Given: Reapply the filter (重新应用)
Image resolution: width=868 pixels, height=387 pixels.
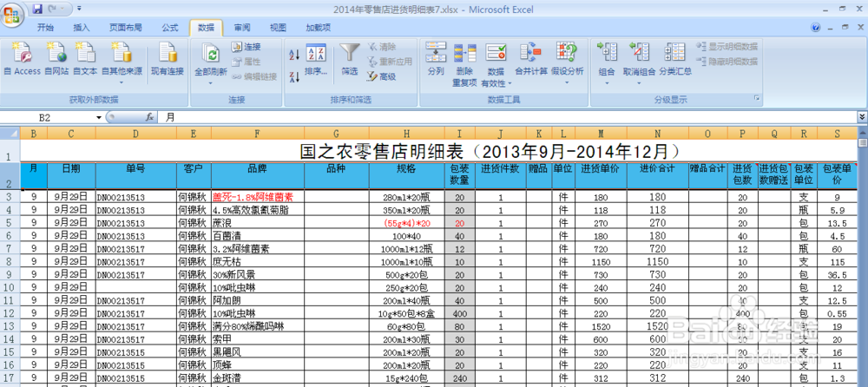Looking at the screenshot, I should point(389,62).
